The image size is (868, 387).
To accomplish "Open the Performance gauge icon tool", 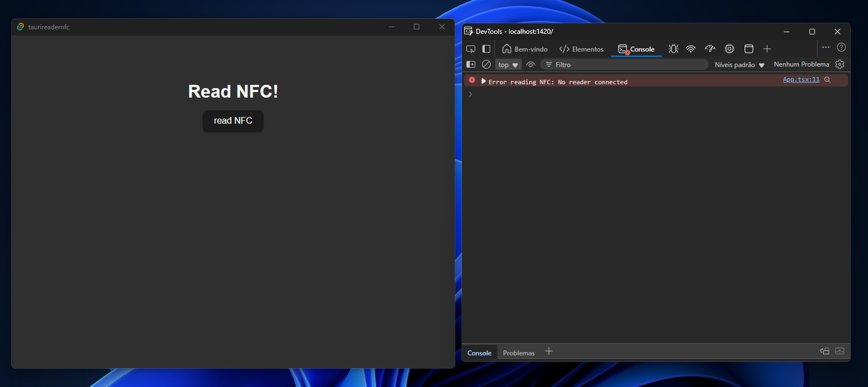I will [x=710, y=49].
